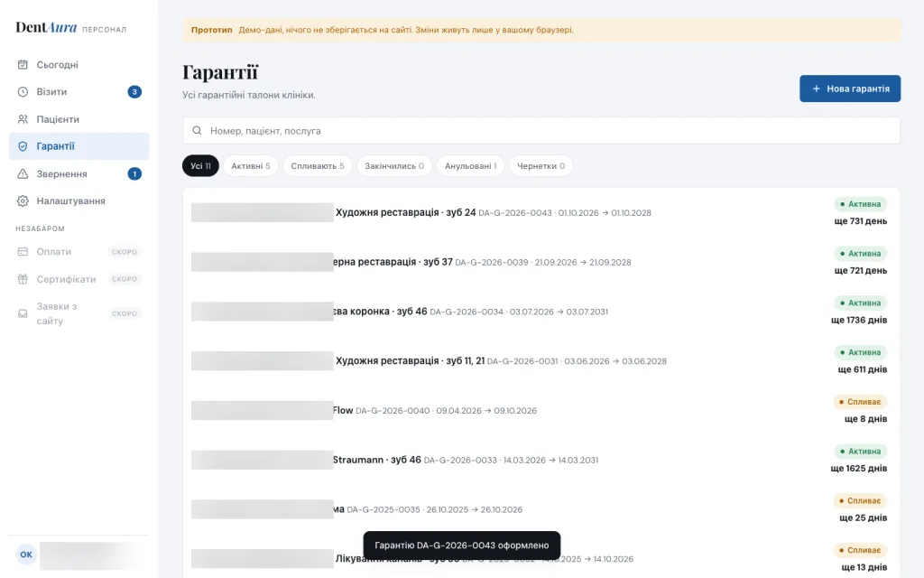Click the Оплати card icon
Viewport: 924px width, 578px height.
[23, 252]
